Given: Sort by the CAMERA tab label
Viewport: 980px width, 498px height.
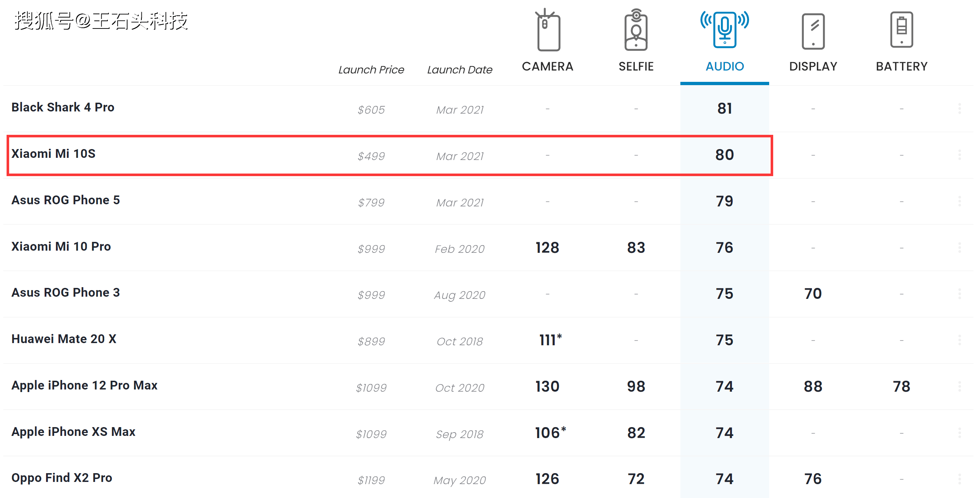Looking at the screenshot, I should (547, 66).
